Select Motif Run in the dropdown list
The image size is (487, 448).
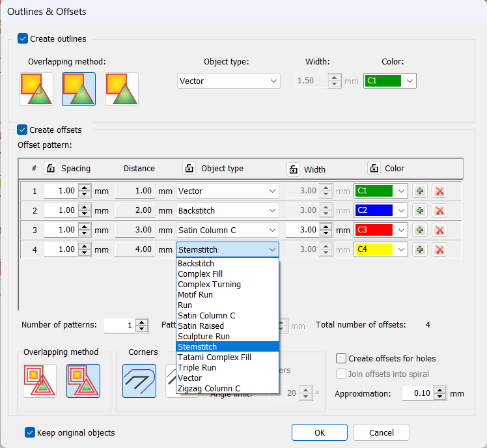[x=195, y=295]
